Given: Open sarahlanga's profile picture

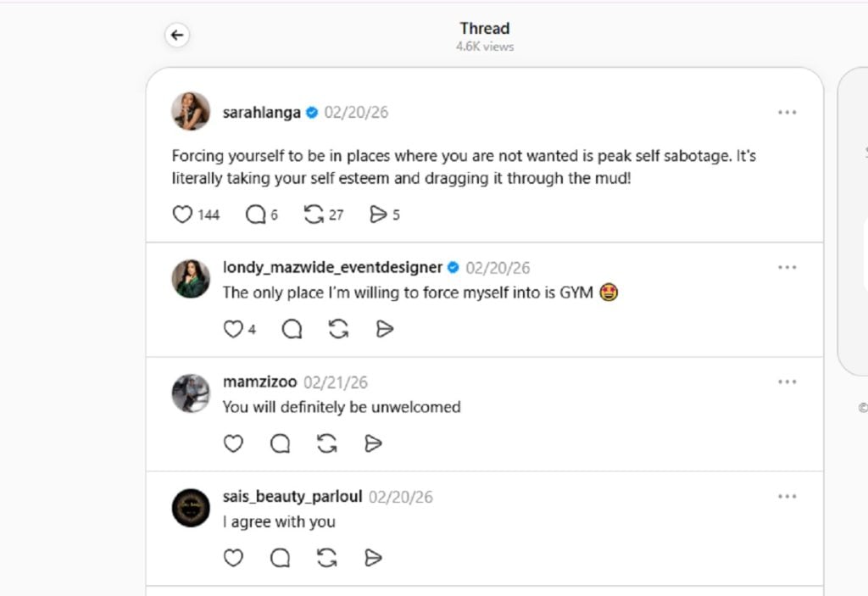Looking at the screenshot, I should coord(190,111).
